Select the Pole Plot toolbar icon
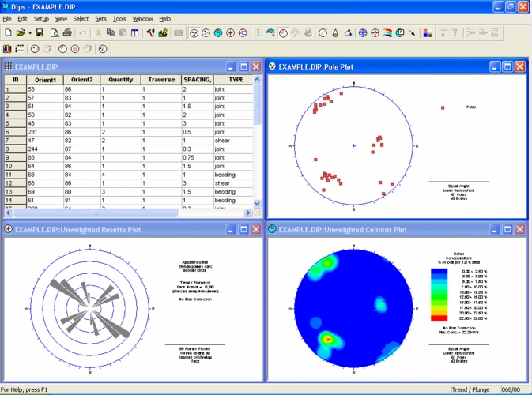Screen dimensions: 532x395 [194, 33]
